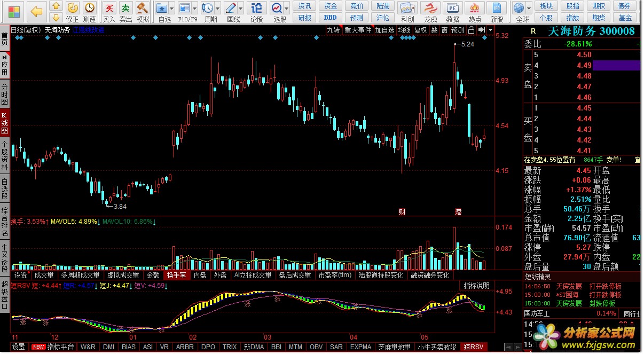
Task: Click the 港 event marker on chart
Action: [x=458, y=212]
